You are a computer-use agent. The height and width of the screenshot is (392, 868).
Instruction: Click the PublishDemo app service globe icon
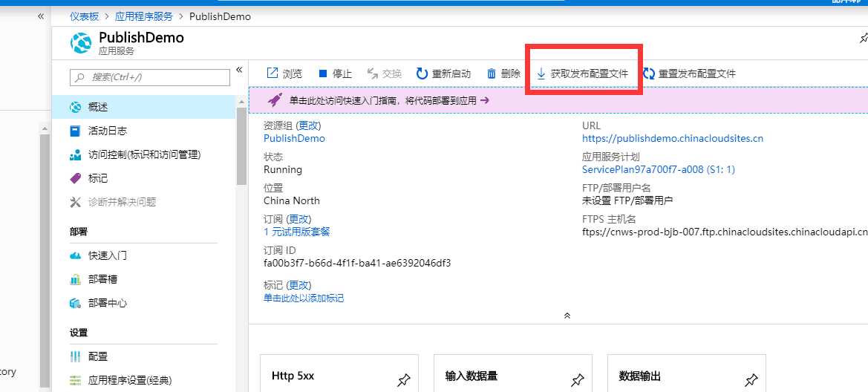coord(81,43)
